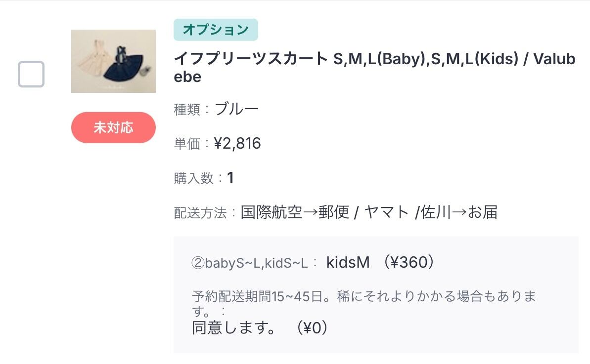
Task: Click the 配送方法 label
Action: tap(201, 213)
